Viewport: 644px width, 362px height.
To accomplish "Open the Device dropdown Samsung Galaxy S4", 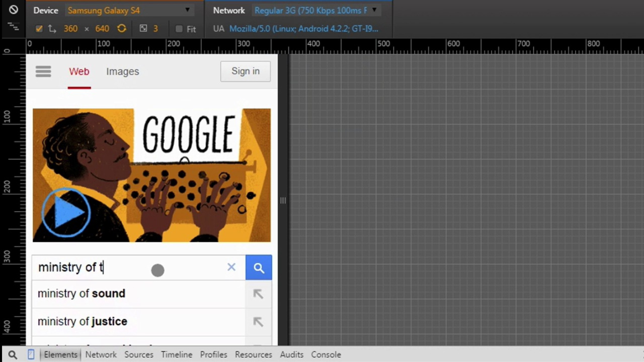I will (130, 10).
